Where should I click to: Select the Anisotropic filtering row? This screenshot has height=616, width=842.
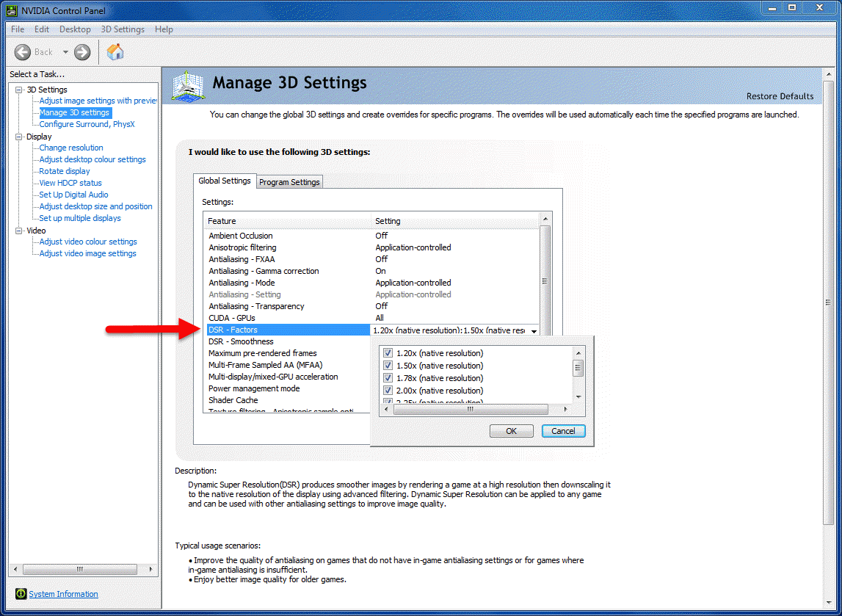tap(371, 247)
